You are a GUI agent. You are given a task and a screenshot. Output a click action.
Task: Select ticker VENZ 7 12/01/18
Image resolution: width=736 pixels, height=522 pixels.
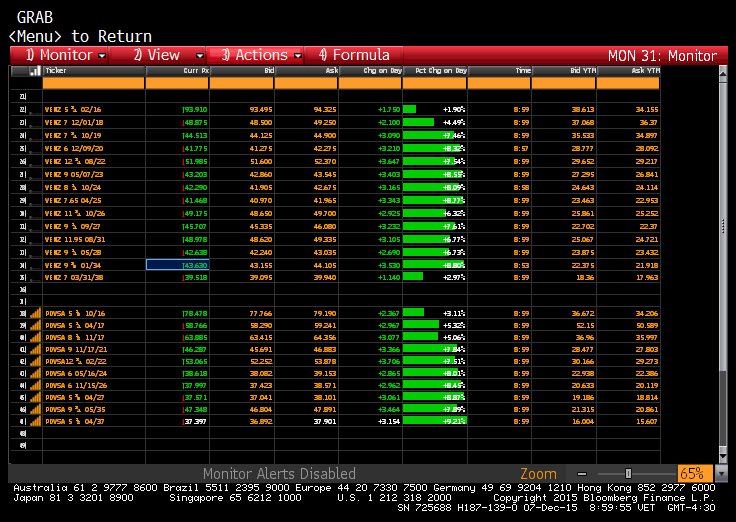pos(74,123)
